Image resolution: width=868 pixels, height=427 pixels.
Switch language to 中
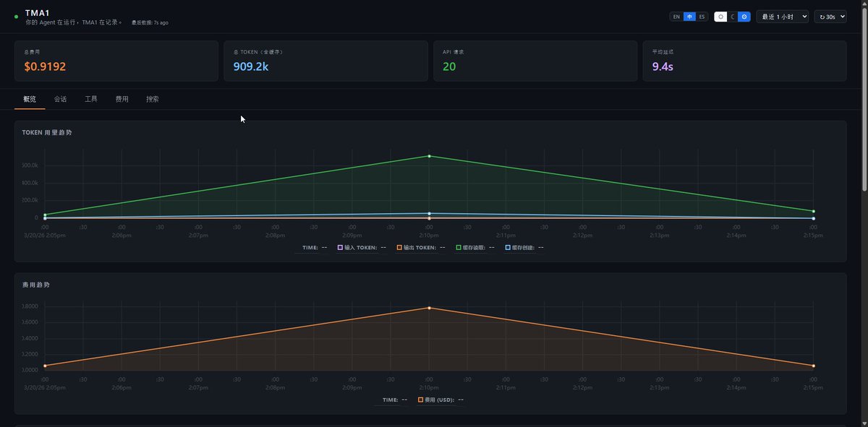(690, 17)
